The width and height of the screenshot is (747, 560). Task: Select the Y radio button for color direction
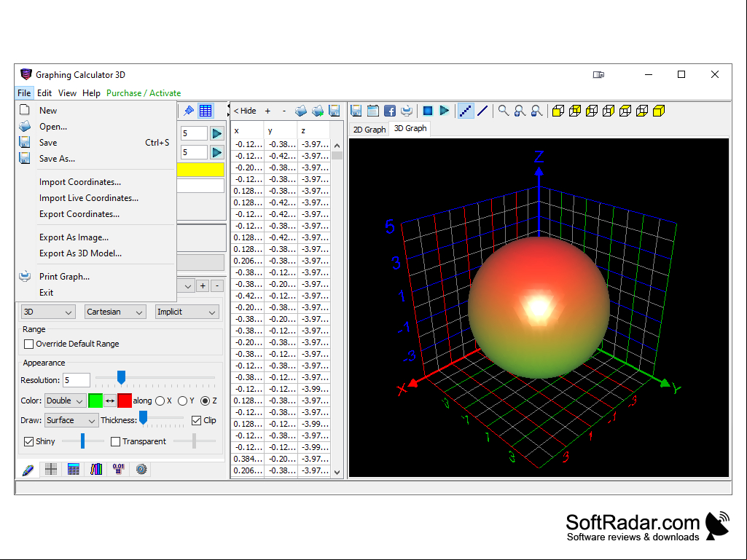coord(182,401)
